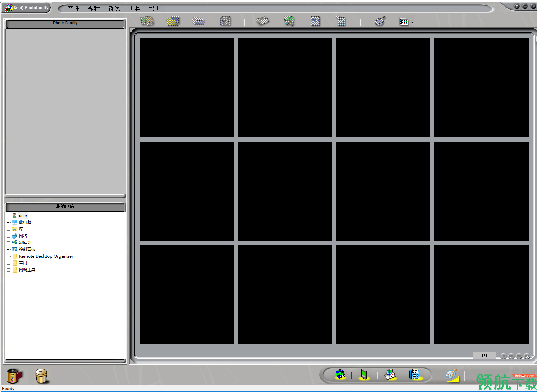The height and width of the screenshot is (392, 537).
Task: Expand the 网络 tree node
Action: coord(8,236)
